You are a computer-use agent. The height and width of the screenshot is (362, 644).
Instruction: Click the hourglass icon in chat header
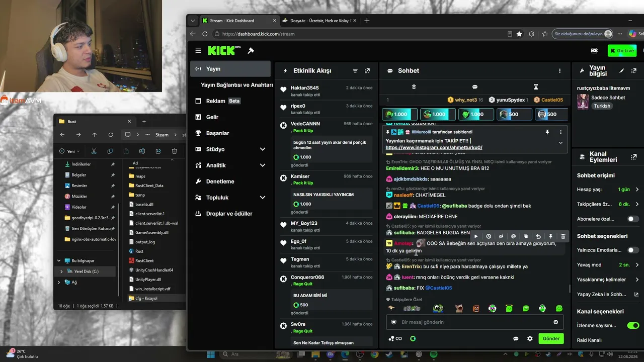(536, 87)
